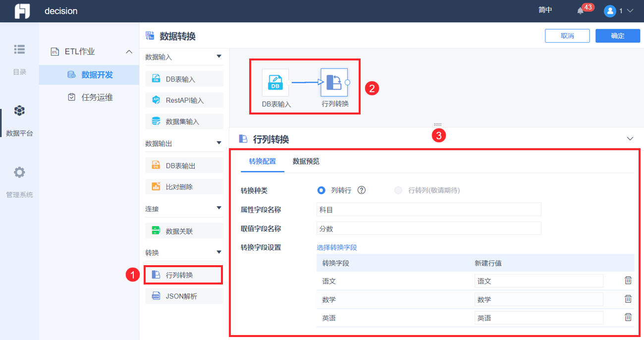
Task: Click the 取消 button
Action: [x=567, y=36]
